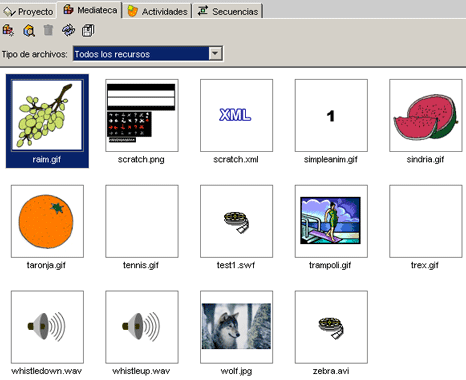466x380 pixels.
Task: Select the taronja.gif orange thumbnail
Action: [47, 221]
